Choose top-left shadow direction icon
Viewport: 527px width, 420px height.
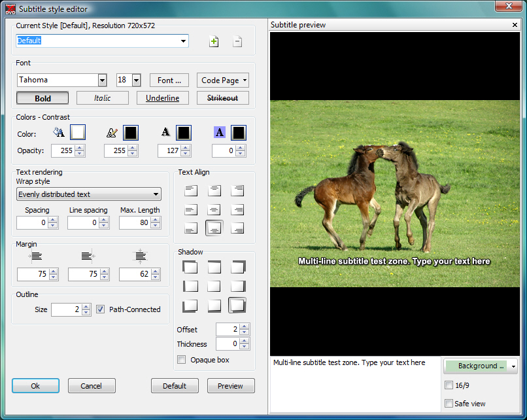(x=190, y=267)
